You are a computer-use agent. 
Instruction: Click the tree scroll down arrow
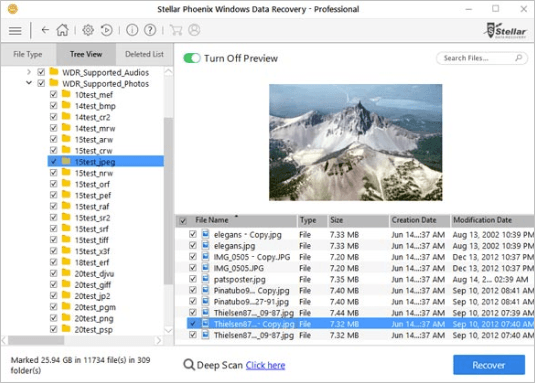click(169, 330)
